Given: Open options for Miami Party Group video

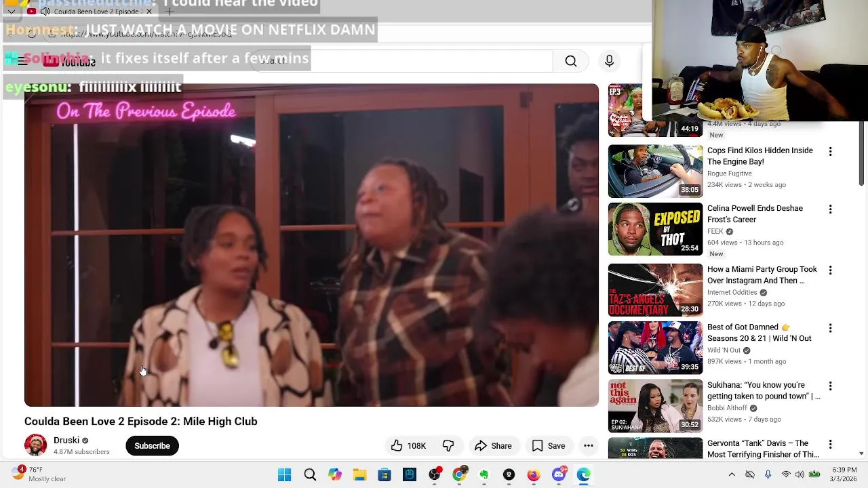Looking at the screenshot, I should 830,270.
